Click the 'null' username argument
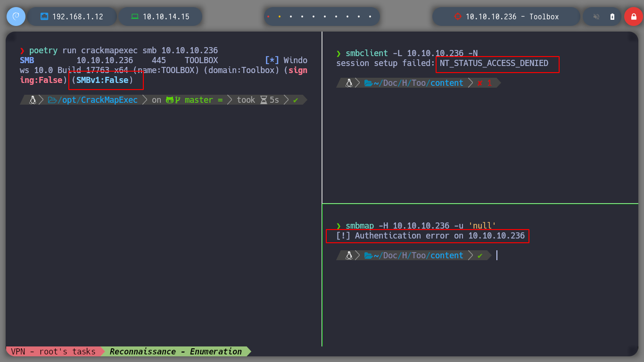 pos(482,226)
